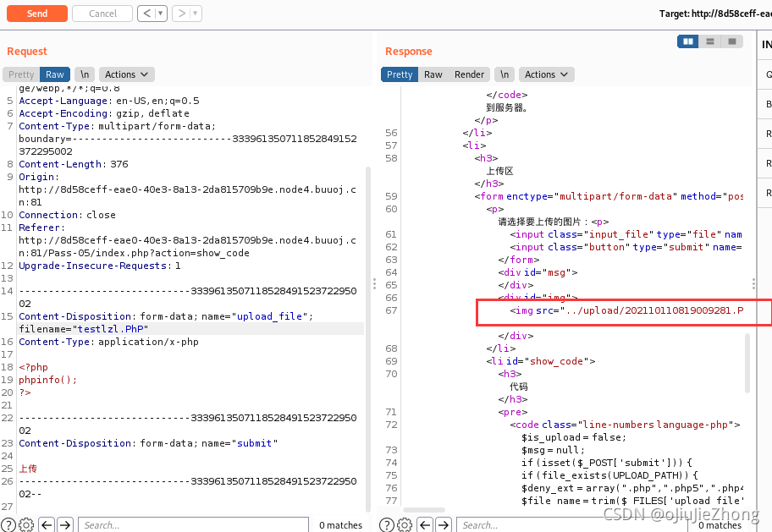Click the filename="testlzl.PhP" line
Viewport: 772px width, 532px height.
click(84, 329)
